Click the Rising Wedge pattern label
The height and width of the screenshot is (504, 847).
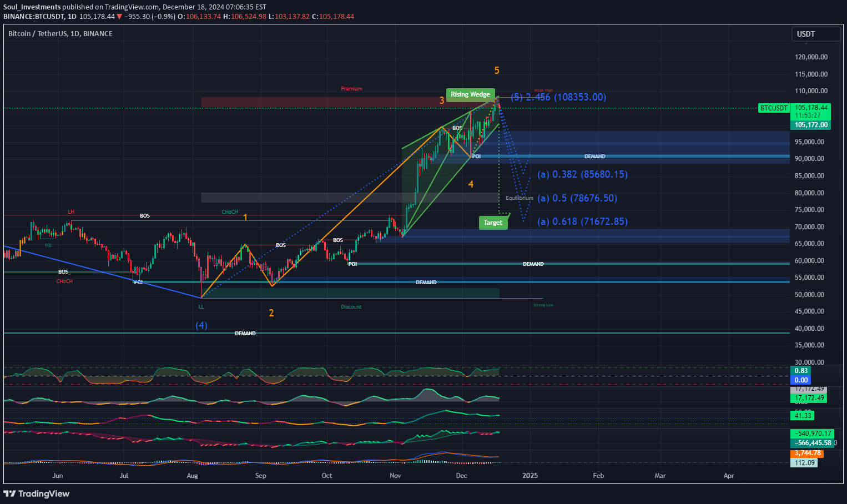pos(470,94)
